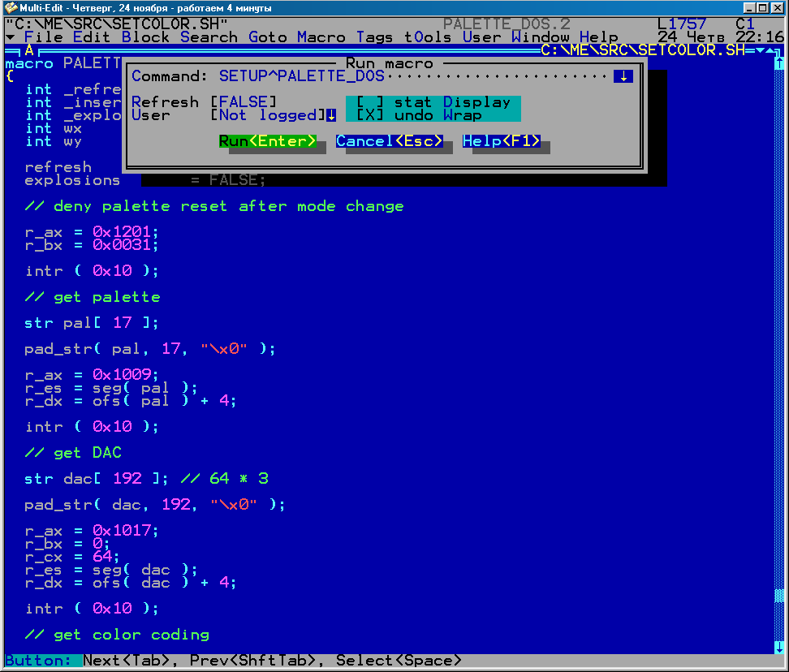Uncheck the undo Wrap checkbox
The height and width of the screenshot is (672, 789).
pos(370,115)
